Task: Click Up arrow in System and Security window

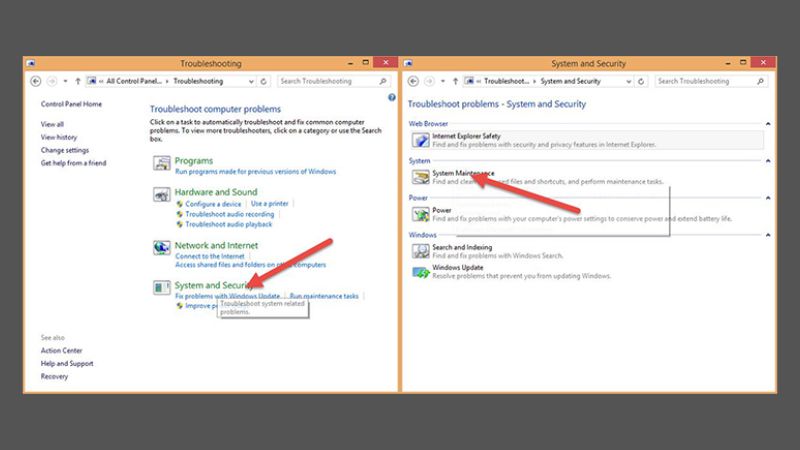Action: pos(455,81)
